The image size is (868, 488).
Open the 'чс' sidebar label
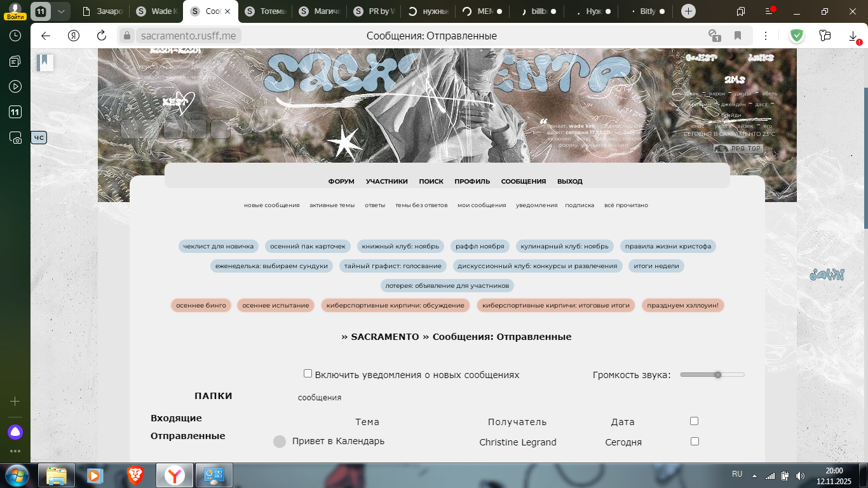pos(39,137)
